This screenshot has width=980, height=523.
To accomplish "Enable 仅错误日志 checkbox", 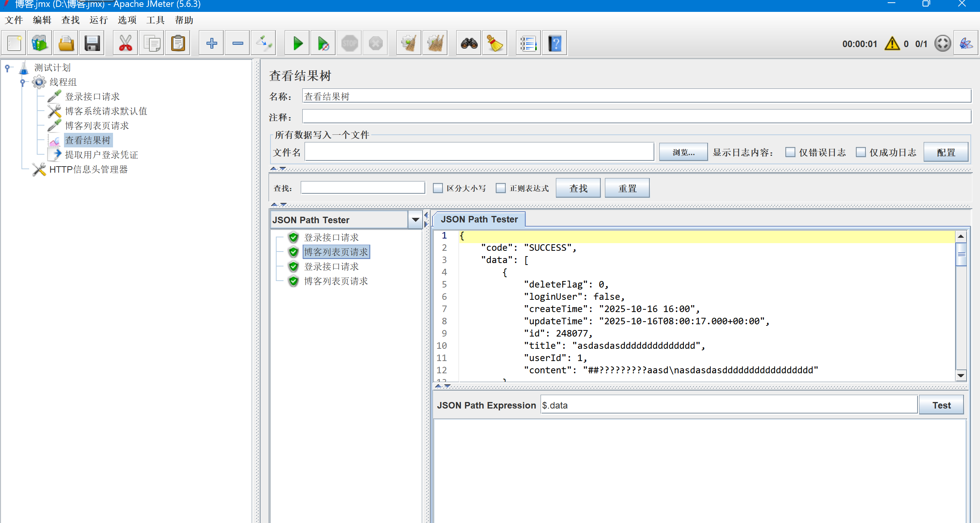I will pyautogui.click(x=790, y=152).
